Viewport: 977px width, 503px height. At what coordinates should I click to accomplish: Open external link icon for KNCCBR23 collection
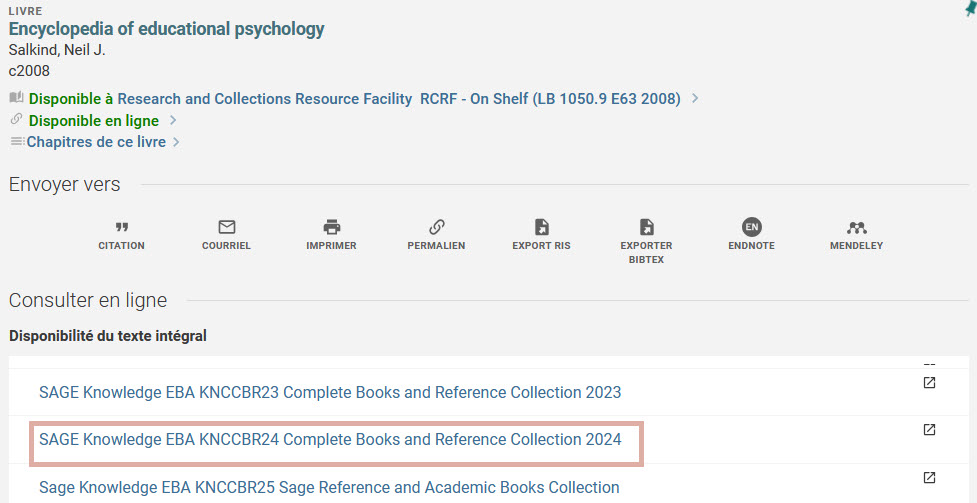click(x=929, y=382)
